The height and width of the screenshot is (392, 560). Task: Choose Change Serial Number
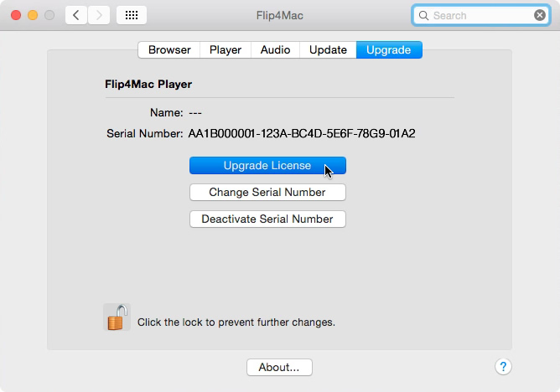267,193
